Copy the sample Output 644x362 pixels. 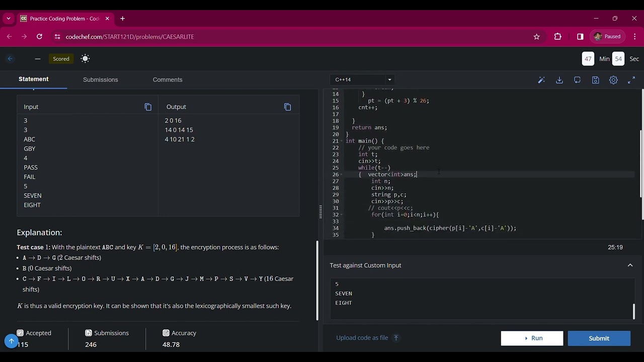(x=287, y=107)
